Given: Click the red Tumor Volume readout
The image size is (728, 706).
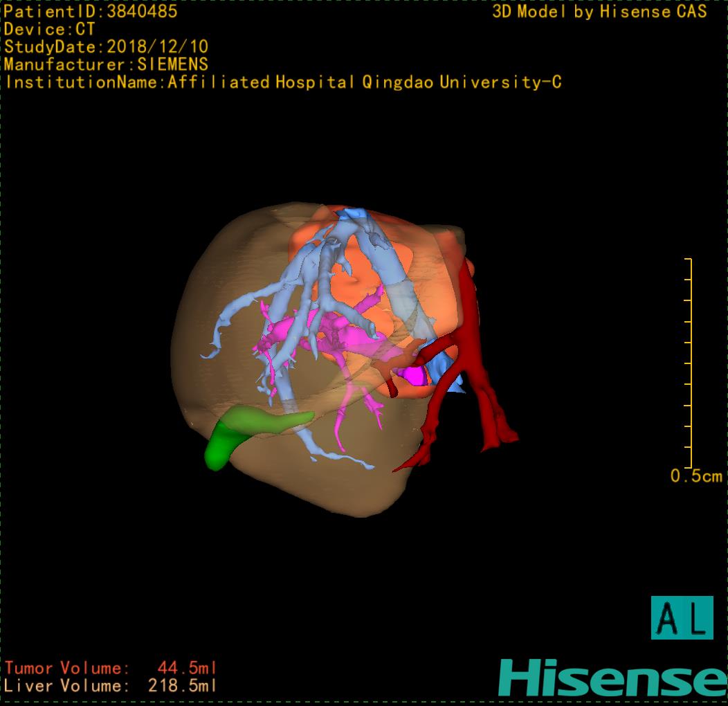Looking at the screenshot, I should click(111, 668).
